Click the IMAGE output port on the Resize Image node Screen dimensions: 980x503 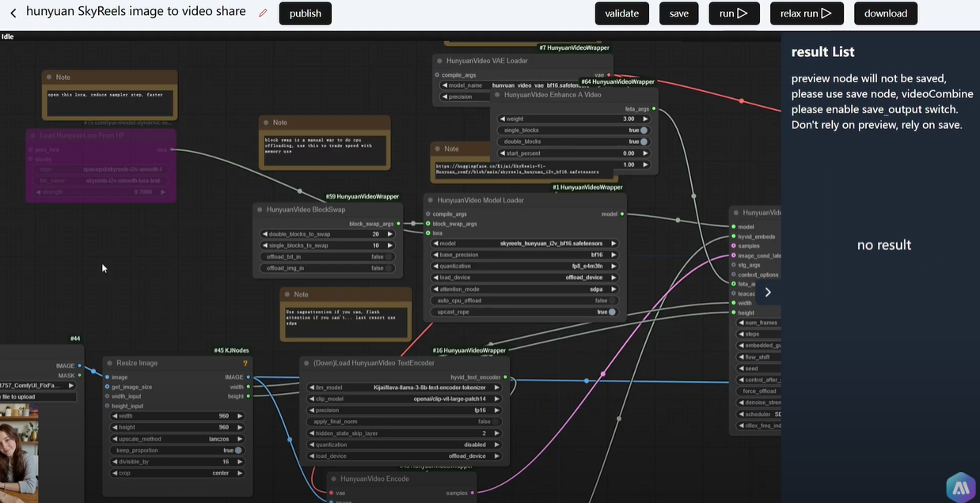coord(249,377)
